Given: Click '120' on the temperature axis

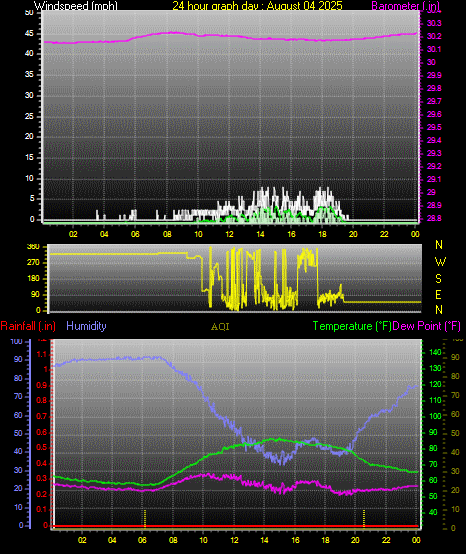Looking at the screenshot, I should click(x=435, y=384).
